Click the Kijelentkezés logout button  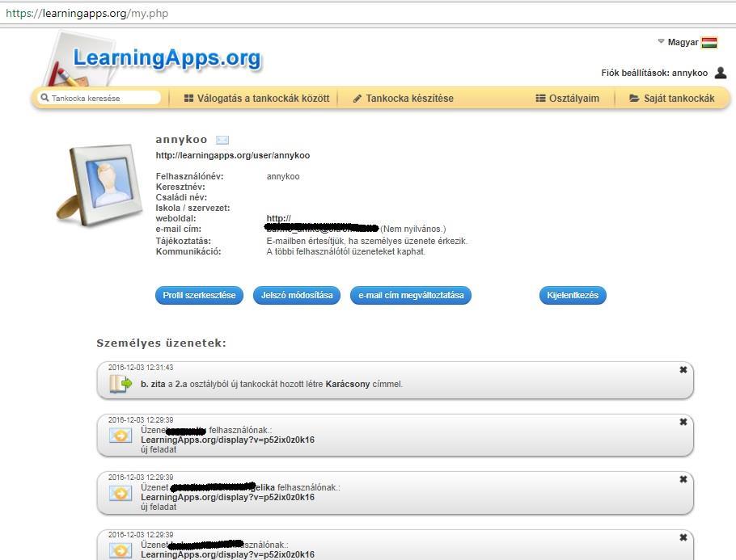tap(573, 296)
